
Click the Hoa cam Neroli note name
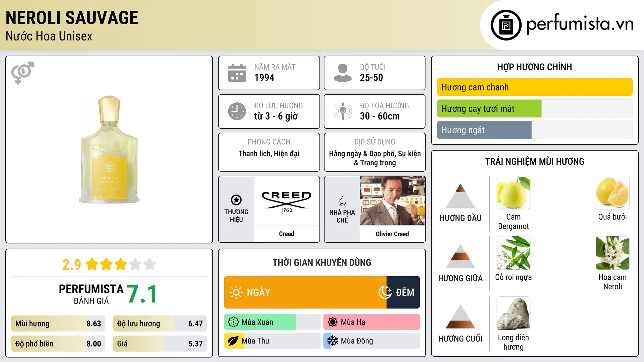(x=613, y=282)
